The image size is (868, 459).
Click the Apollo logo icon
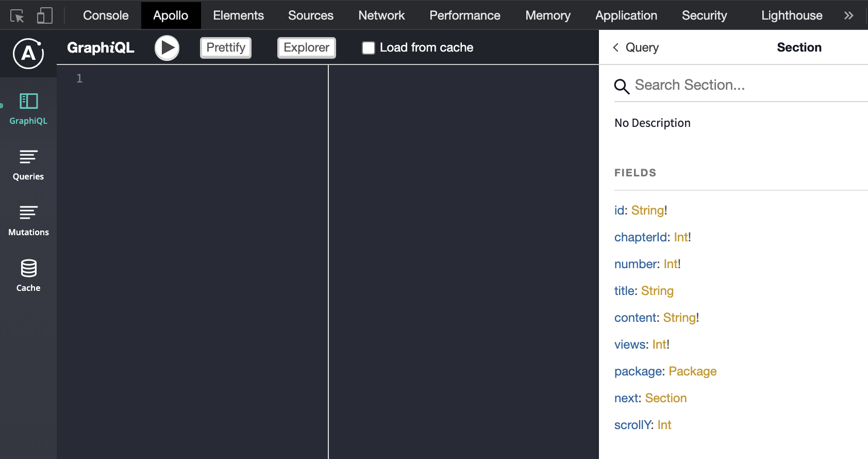[28, 53]
